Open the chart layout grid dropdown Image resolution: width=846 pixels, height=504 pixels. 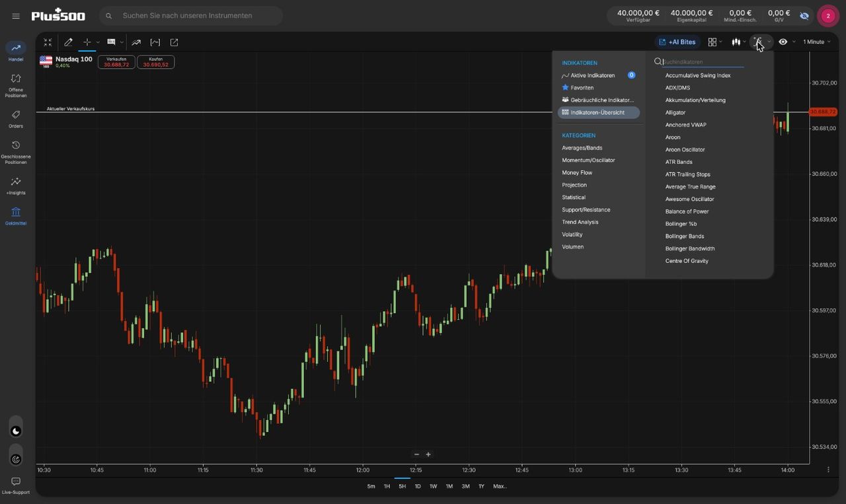point(715,42)
